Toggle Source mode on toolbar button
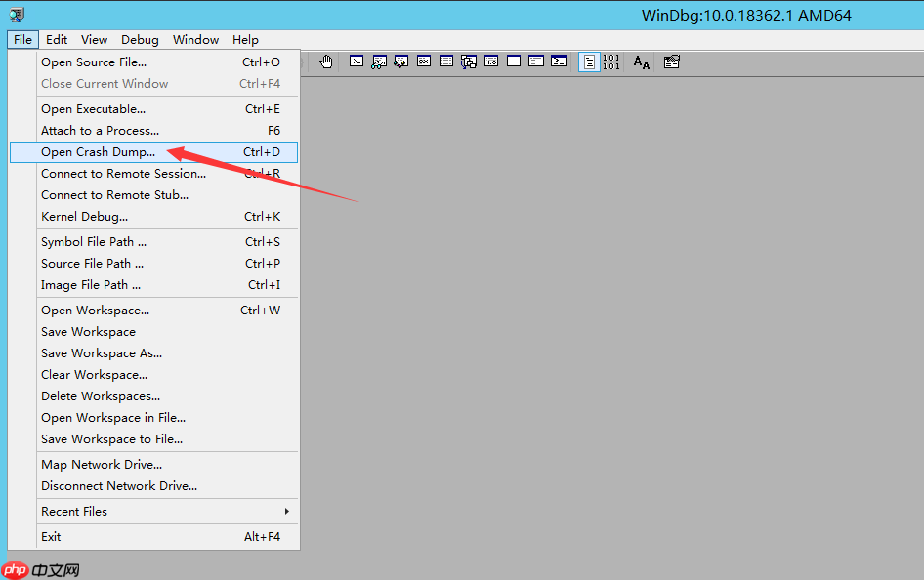Image resolution: width=924 pixels, height=580 pixels. click(589, 62)
